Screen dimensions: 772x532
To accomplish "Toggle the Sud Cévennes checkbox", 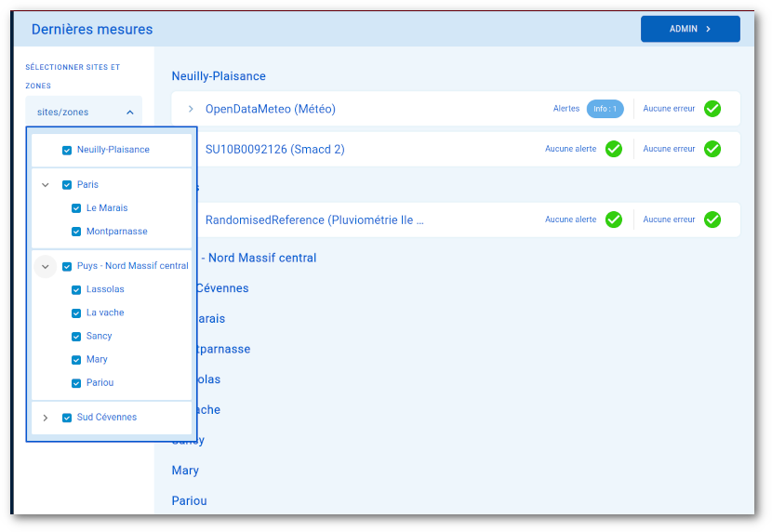I will (67, 418).
